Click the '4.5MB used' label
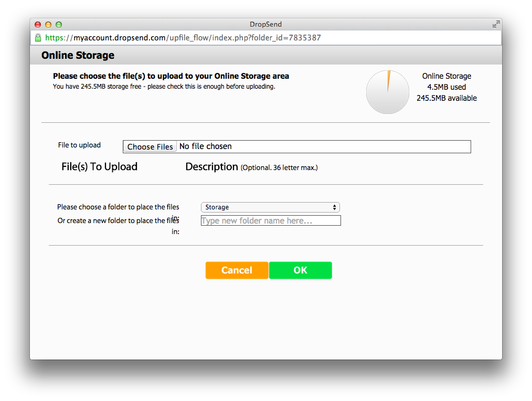This screenshot has width=532, height=401. click(446, 87)
